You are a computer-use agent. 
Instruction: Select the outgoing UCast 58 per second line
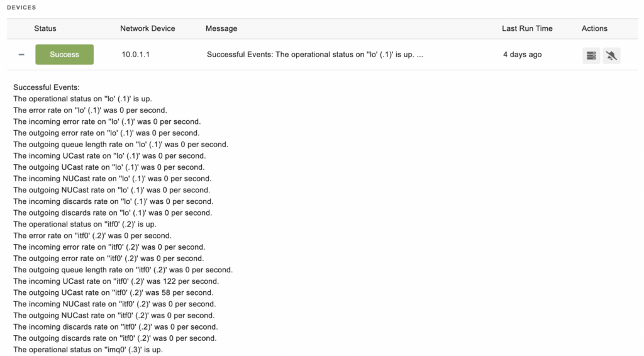pyautogui.click(x=113, y=292)
